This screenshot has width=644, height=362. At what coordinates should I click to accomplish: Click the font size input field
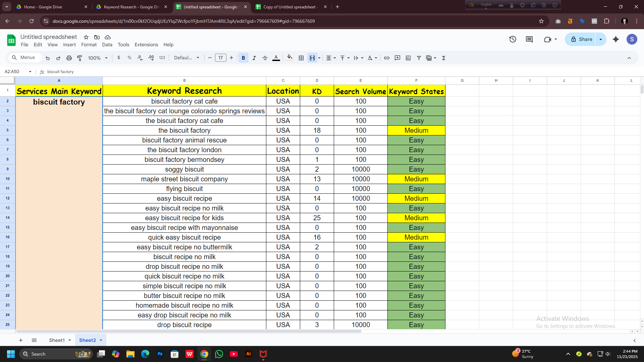pos(220,58)
